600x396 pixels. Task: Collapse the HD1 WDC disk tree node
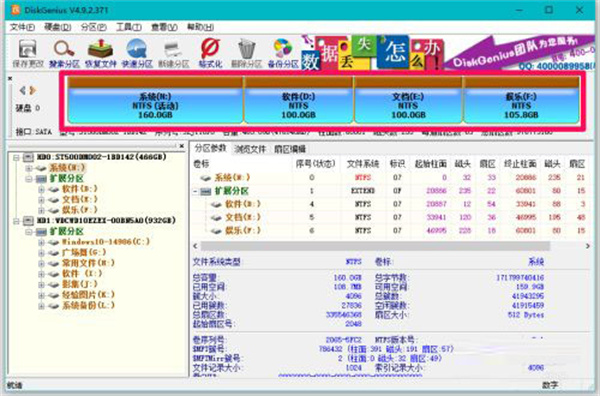tap(16, 221)
